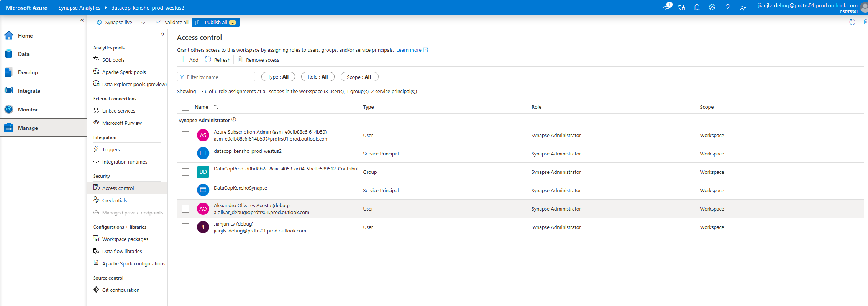Click the JL avatar for Jianjun Lv

coord(203,227)
